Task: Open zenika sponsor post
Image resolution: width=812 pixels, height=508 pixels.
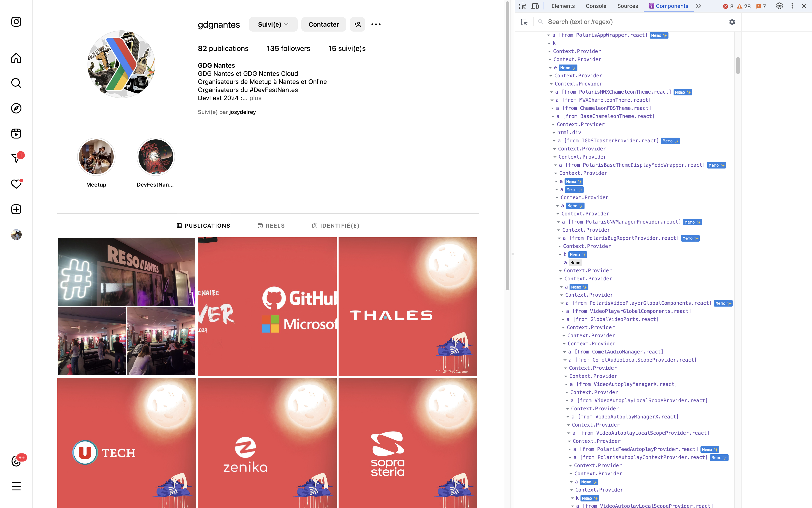Action: tap(267, 443)
